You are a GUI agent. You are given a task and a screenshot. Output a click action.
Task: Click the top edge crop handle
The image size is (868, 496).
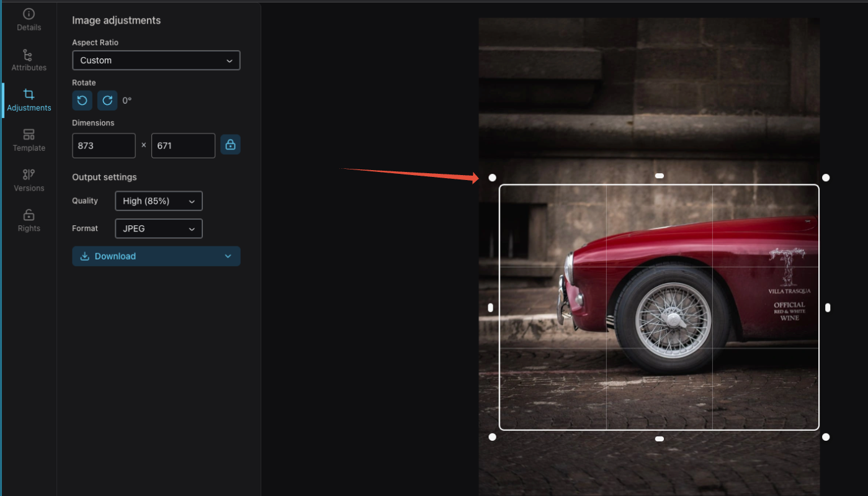point(660,176)
